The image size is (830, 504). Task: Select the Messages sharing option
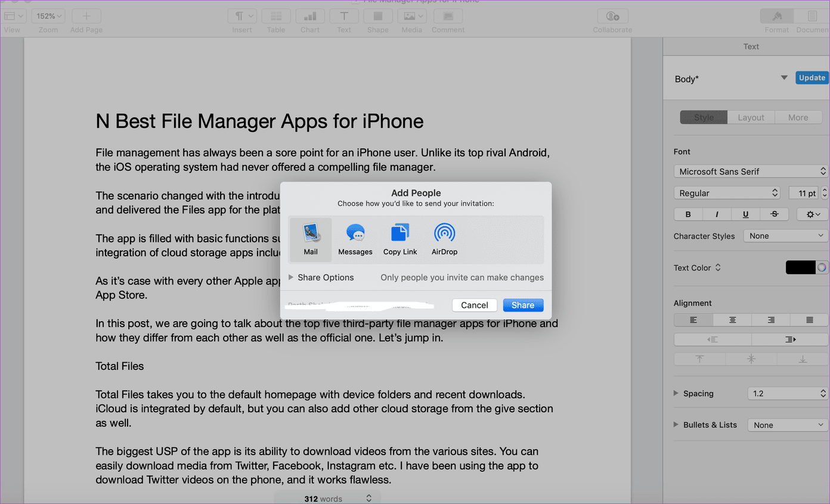tap(355, 239)
